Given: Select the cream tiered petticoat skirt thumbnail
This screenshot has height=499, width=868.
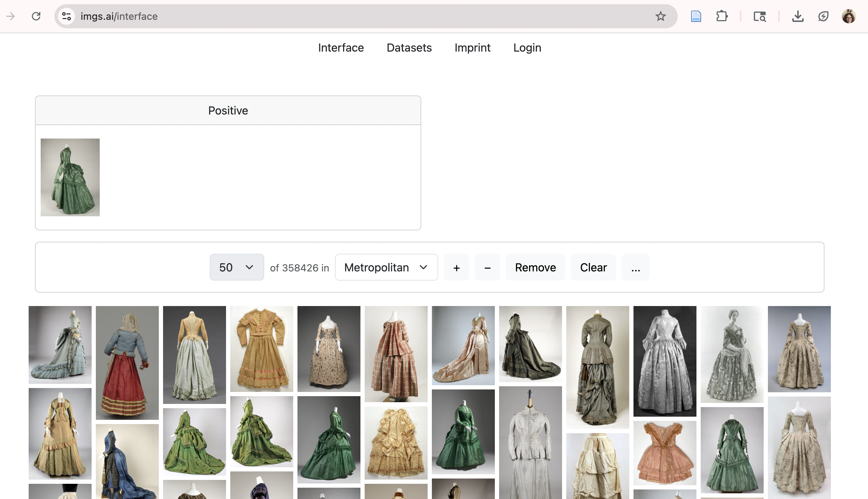Looking at the screenshot, I should (598, 466).
